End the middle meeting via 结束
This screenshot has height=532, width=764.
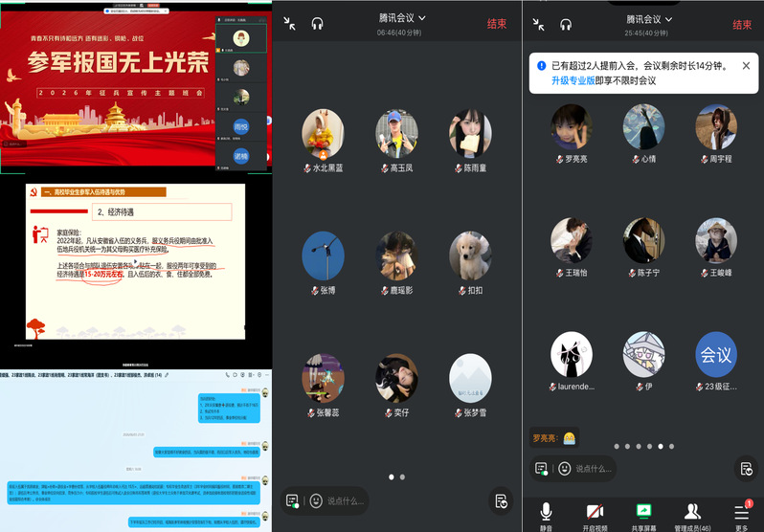(x=497, y=24)
